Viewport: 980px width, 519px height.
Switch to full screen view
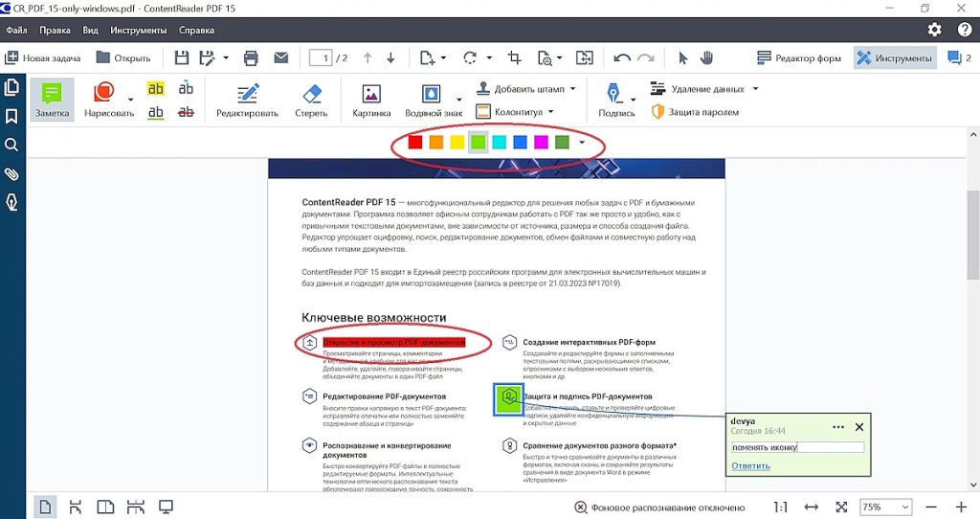[x=166, y=507]
